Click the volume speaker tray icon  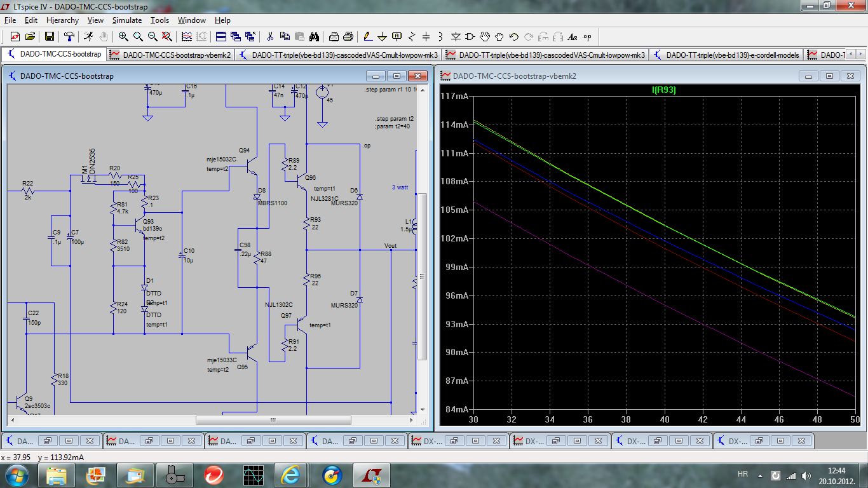pos(806,475)
